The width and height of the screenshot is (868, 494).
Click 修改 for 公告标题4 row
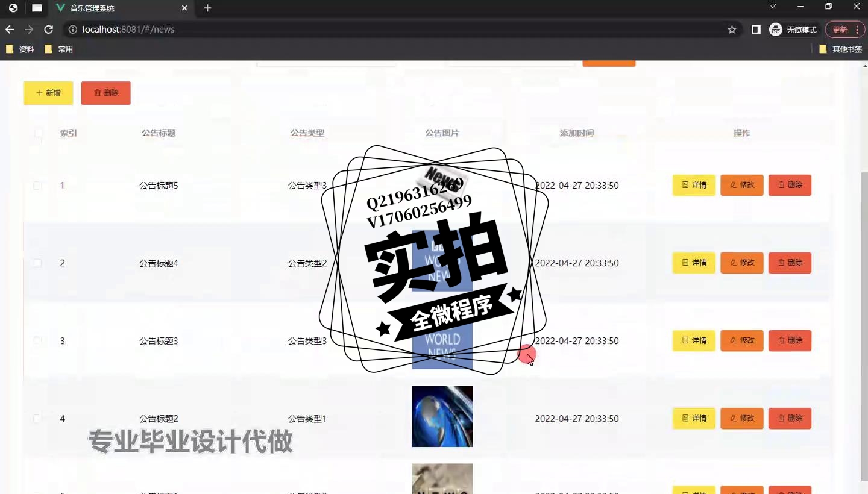click(x=742, y=263)
